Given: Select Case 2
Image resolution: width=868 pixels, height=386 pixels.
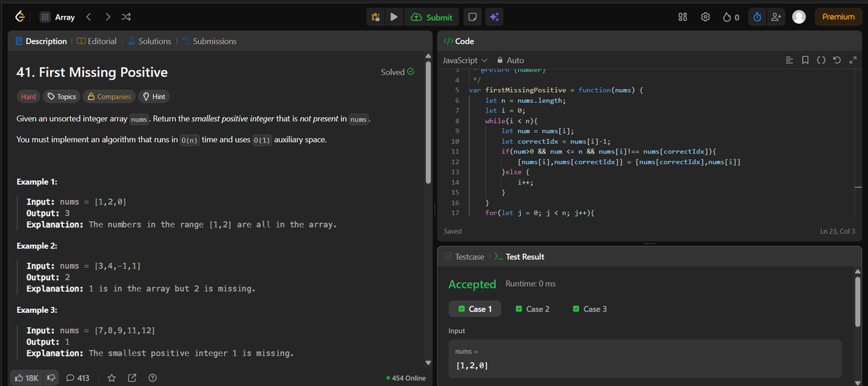Looking at the screenshot, I should [532, 309].
